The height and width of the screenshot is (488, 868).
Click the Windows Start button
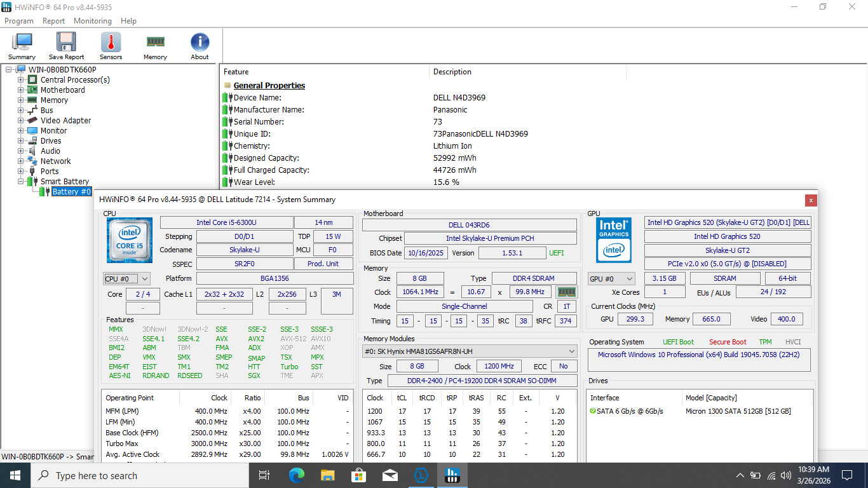click(15, 475)
